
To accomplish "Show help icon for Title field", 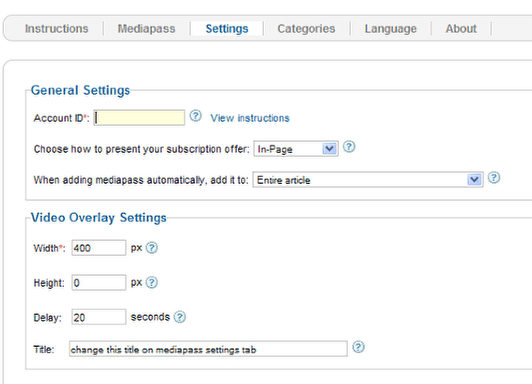I will point(358,347).
